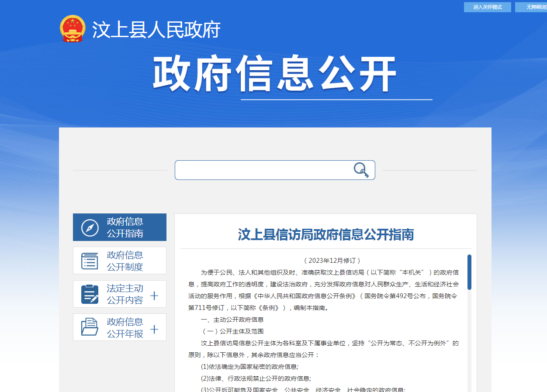Expand the 法定主动公开内容 plus sign

154,296
